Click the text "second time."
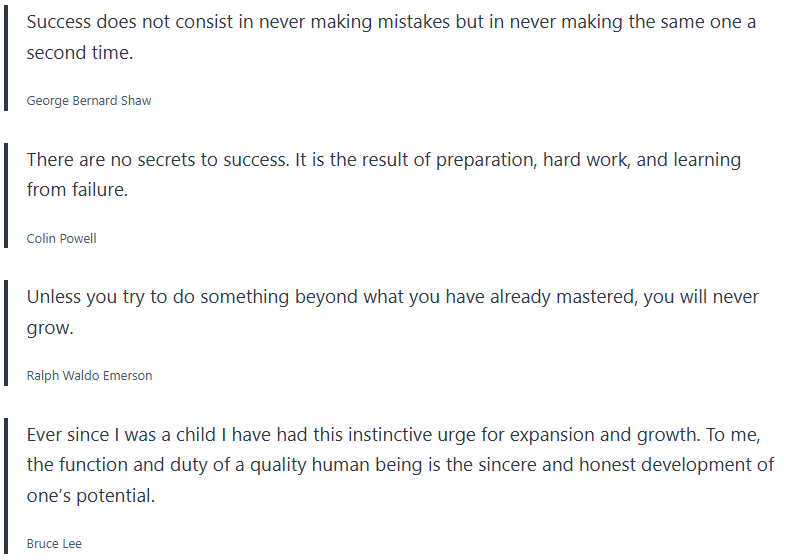This screenshot has width=808, height=560. click(x=79, y=53)
